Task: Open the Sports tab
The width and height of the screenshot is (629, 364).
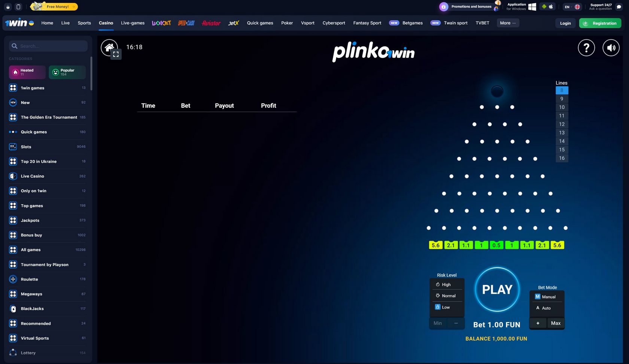Action: (84, 23)
